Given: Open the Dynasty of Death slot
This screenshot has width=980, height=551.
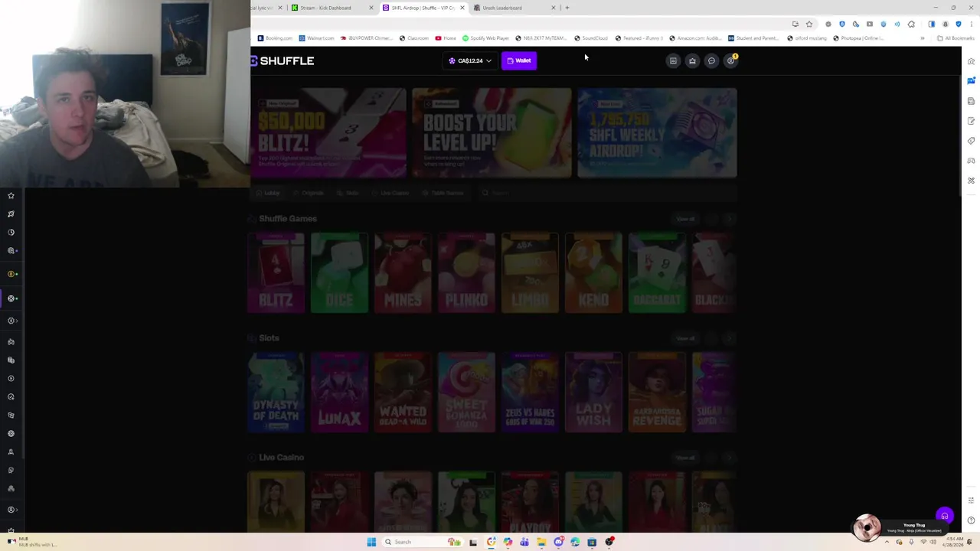Looking at the screenshot, I should (x=276, y=393).
